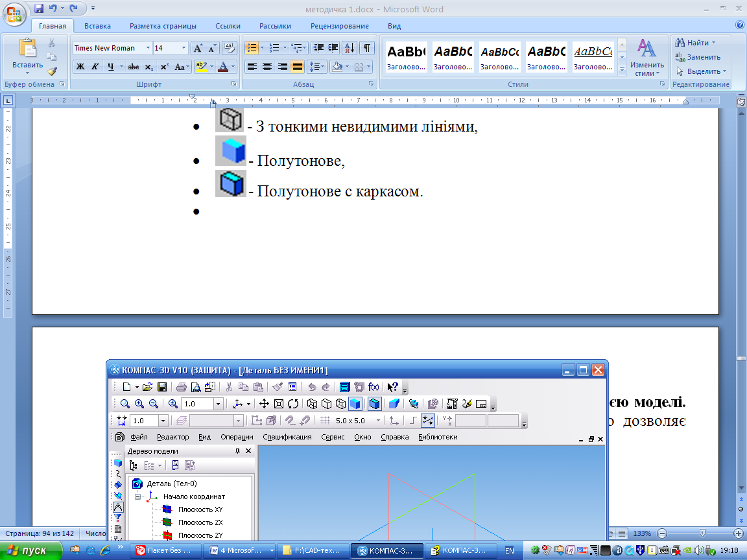Expand the styles gallery
Image resolution: width=747 pixels, height=560 pixels.
point(622,69)
